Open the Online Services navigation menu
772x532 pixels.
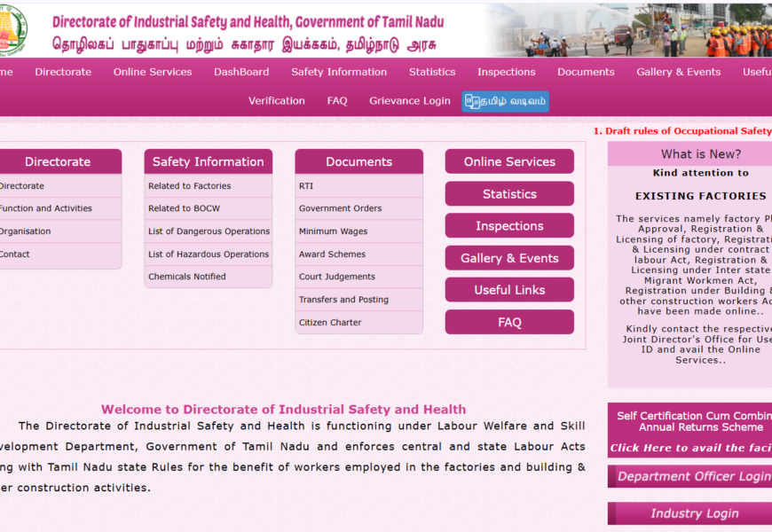[x=153, y=72]
